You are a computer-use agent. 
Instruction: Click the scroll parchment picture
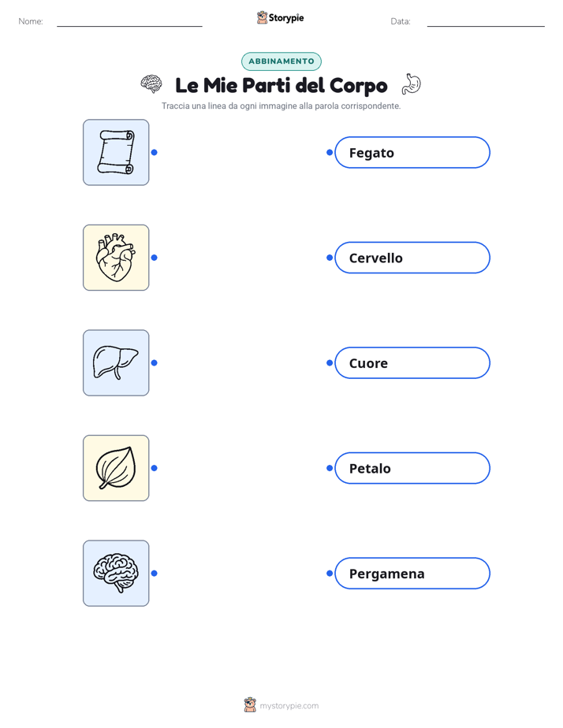[x=116, y=152]
